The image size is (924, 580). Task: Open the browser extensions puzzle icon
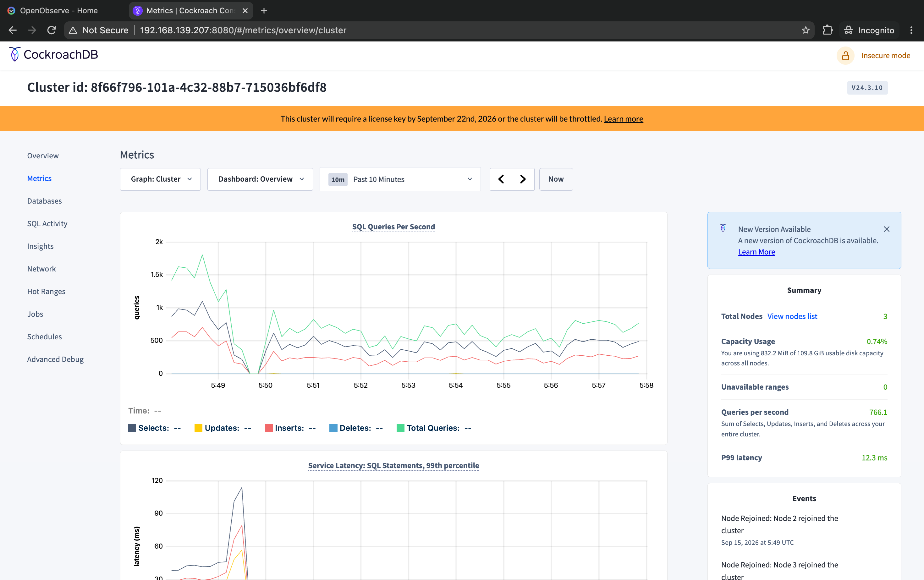pyautogui.click(x=827, y=30)
